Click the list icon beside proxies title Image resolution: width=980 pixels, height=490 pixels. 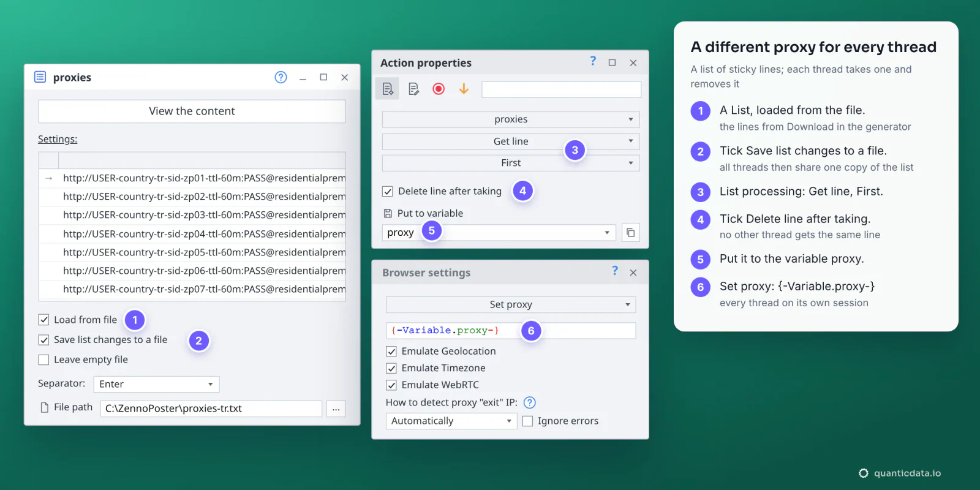pyautogui.click(x=40, y=77)
